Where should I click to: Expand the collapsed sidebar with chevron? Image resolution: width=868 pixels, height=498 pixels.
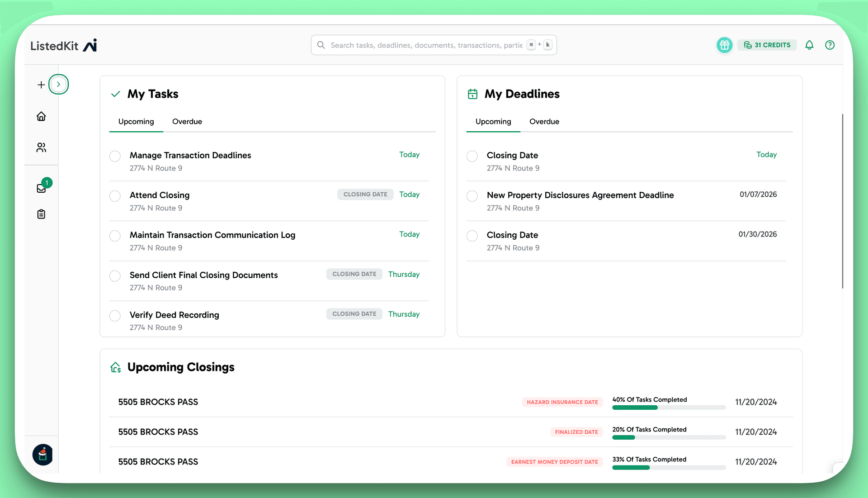(x=59, y=84)
